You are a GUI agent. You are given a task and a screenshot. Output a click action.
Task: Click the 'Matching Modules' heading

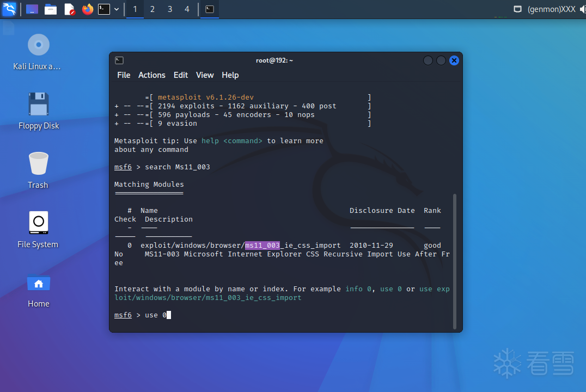[149, 184]
